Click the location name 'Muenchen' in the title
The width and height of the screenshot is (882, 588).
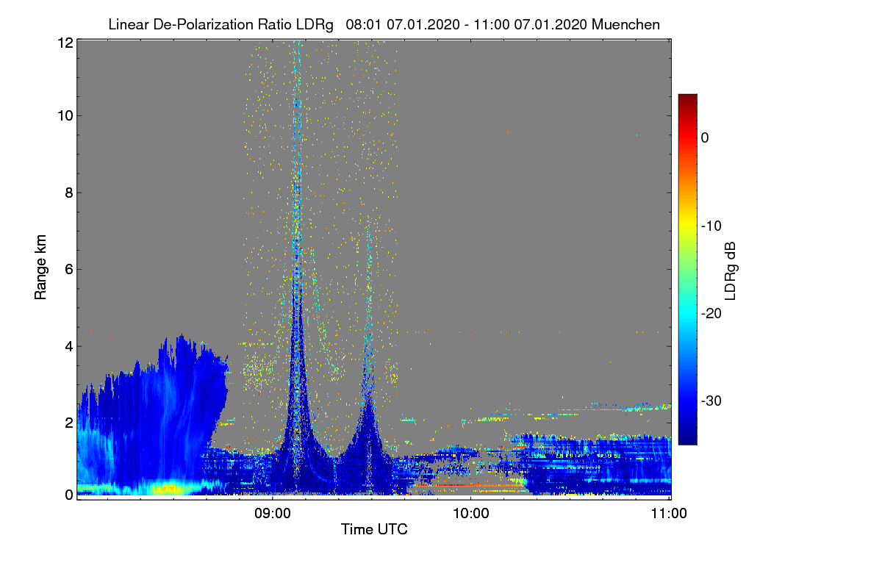[625, 24]
